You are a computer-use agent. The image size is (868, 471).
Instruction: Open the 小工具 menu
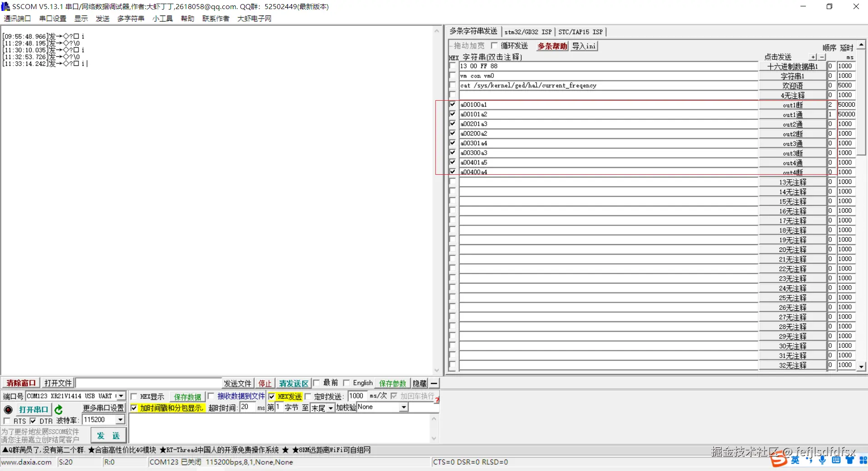[x=162, y=19]
